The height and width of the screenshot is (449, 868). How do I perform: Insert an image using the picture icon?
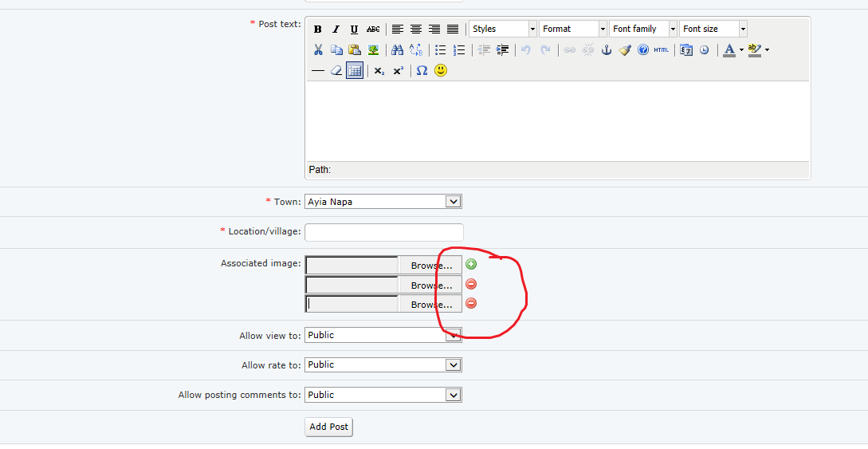(373, 50)
